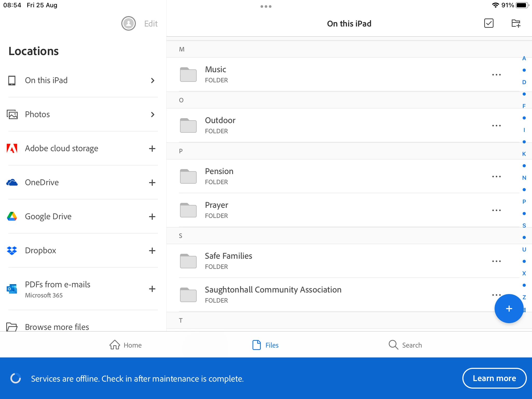
Task: Open more options for Pension folder
Action: coord(496,177)
